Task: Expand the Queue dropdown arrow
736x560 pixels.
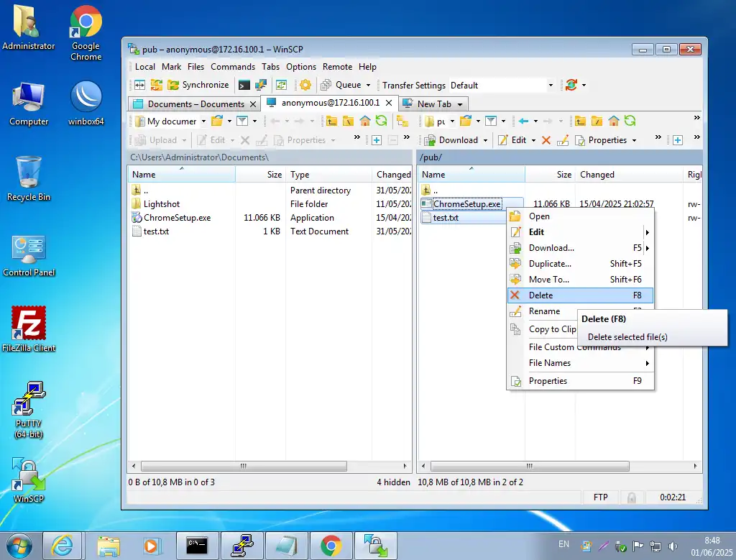Action: pyautogui.click(x=368, y=85)
